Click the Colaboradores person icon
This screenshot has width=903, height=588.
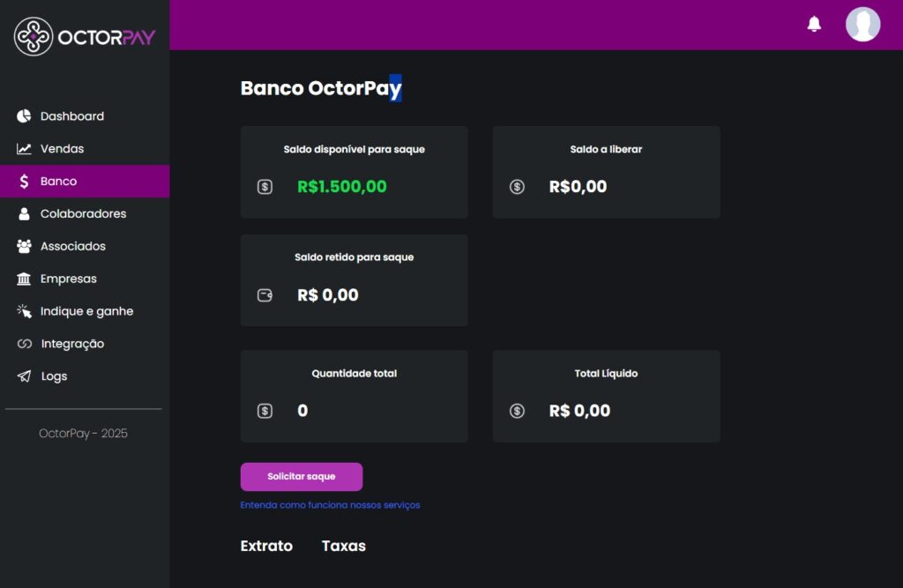pos(24,213)
